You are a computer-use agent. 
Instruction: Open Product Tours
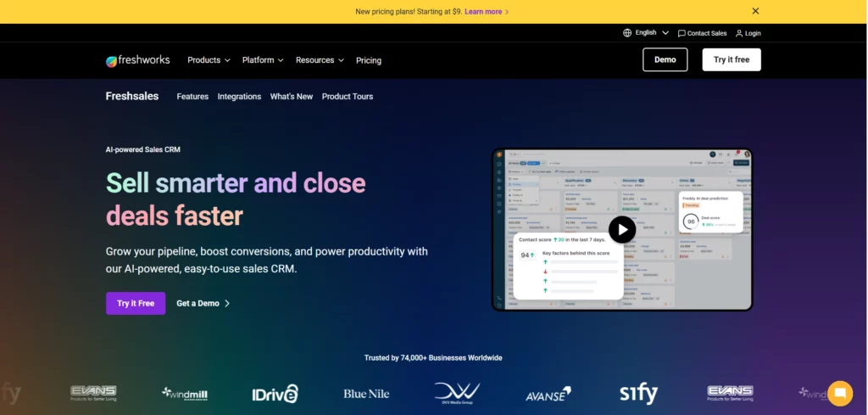click(x=348, y=97)
